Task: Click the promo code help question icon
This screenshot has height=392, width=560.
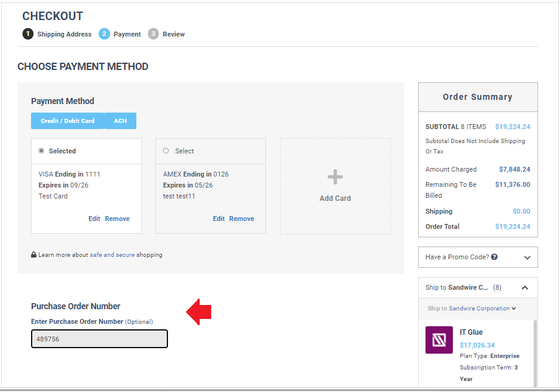Action: [x=494, y=257]
